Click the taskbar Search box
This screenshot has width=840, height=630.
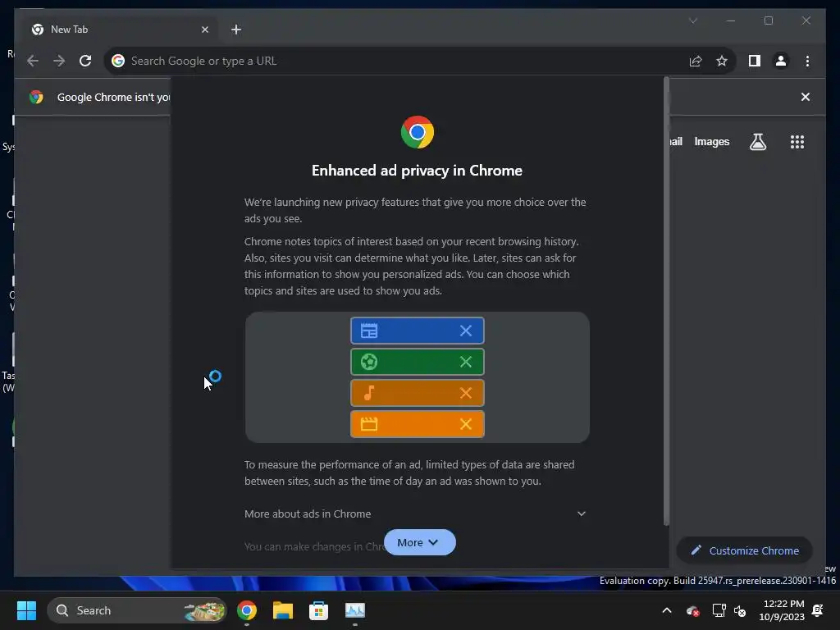click(x=137, y=610)
